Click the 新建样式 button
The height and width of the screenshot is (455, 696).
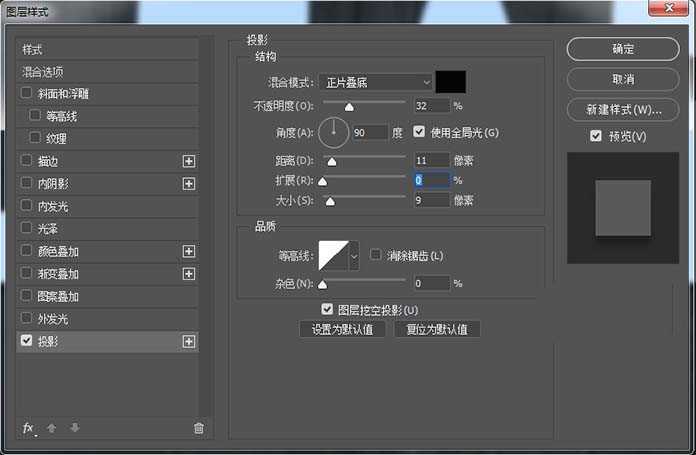tap(623, 110)
